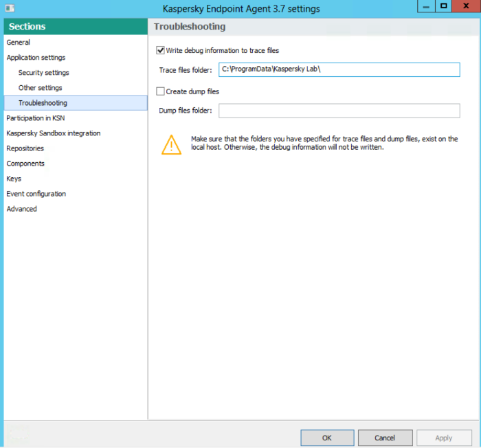Click the Dump files folder input field

point(339,111)
